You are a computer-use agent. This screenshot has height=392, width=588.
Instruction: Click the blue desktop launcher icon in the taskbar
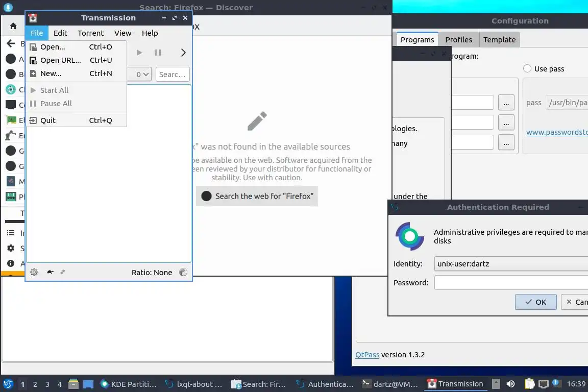(x=88, y=384)
